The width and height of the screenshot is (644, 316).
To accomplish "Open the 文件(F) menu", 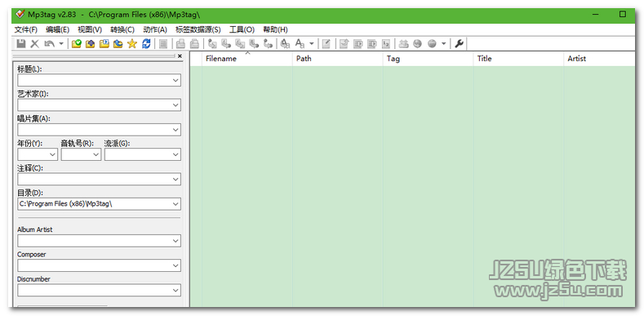I will 25,29.
